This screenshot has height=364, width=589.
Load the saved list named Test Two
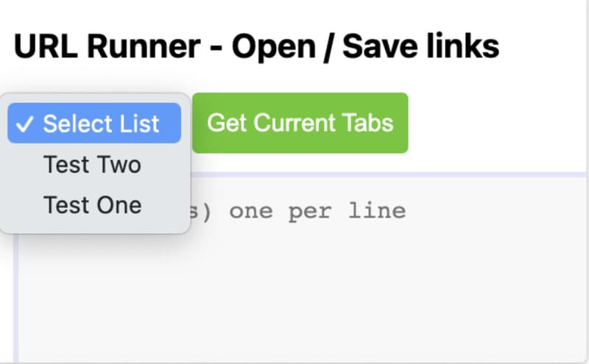coord(92,164)
